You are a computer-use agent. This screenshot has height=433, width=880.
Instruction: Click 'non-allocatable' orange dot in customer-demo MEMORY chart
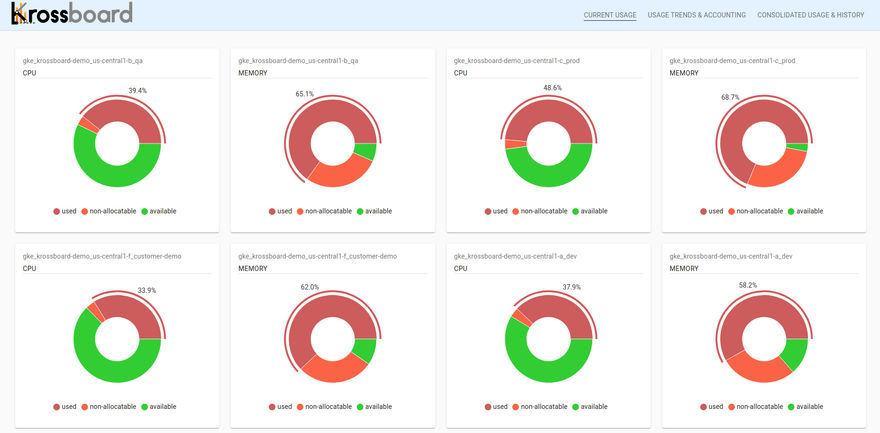tap(300, 407)
